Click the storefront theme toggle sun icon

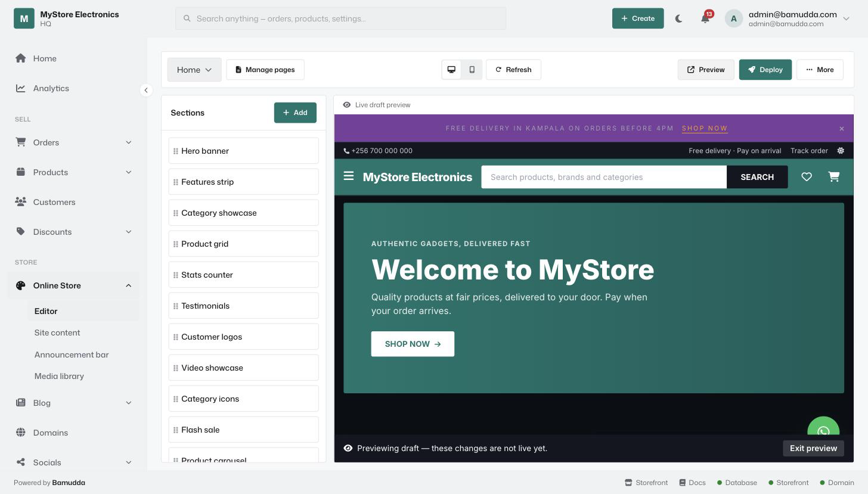point(841,151)
